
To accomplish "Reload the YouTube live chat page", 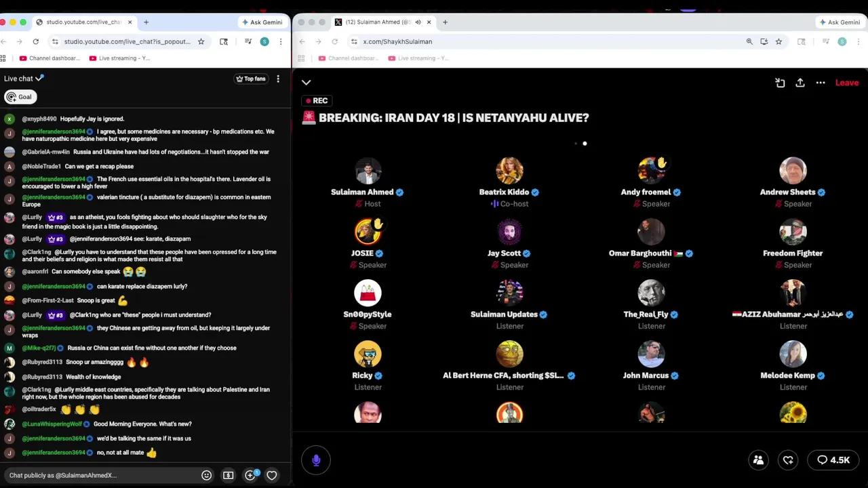I will [35, 41].
